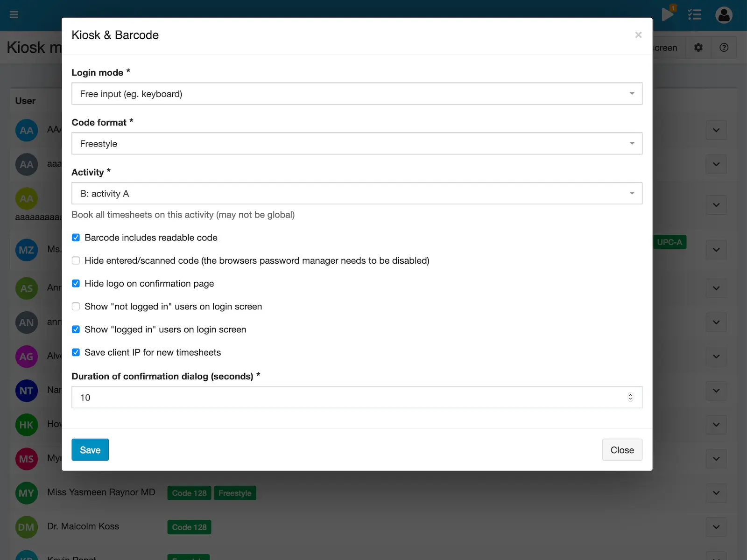747x560 pixels.
Task: Click the play timesheet icon in header
Action: pyautogui.click(x=668, y=14)
